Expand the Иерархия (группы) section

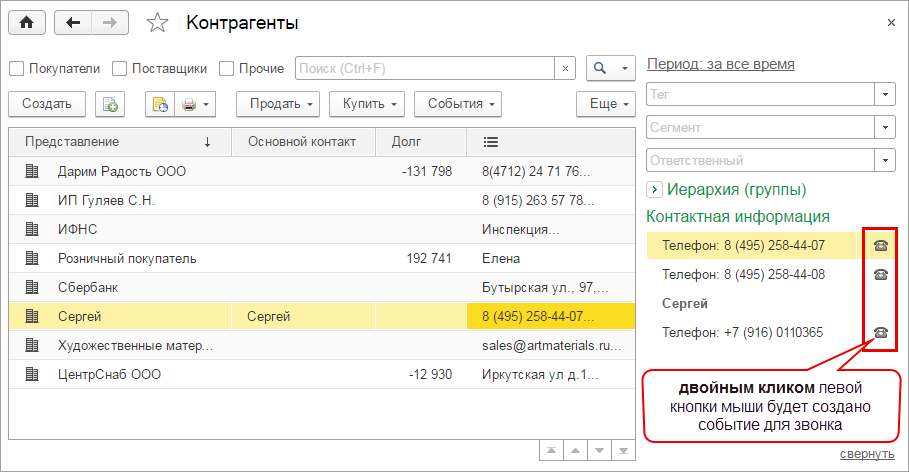point(654,189)
